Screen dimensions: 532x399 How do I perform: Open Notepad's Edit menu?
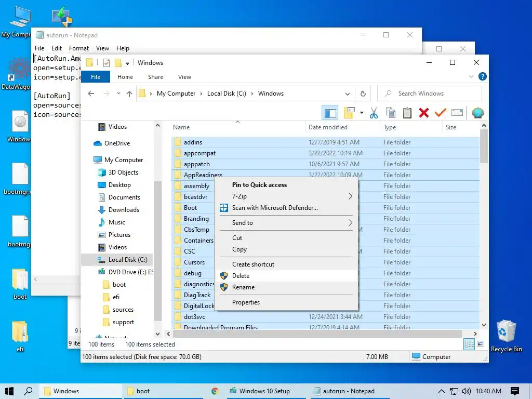tap(56, 48)
